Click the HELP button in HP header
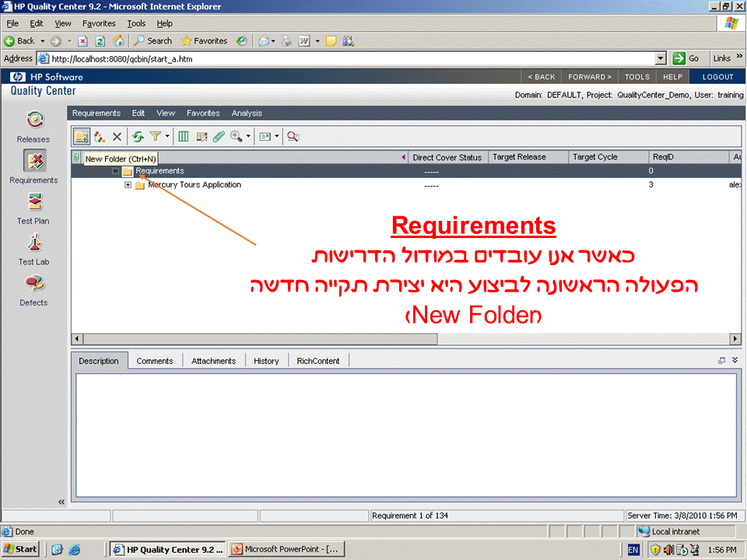 point(672,77)
